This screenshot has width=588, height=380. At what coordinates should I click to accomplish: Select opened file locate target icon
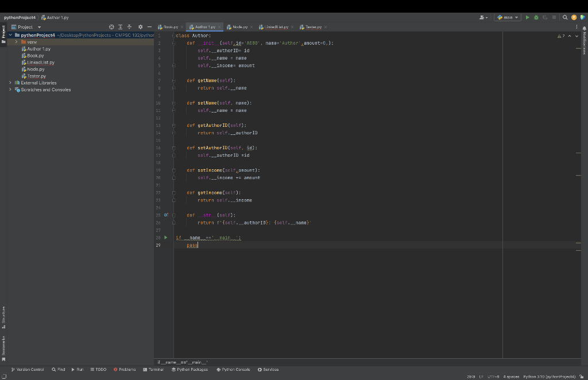point(111,27)
